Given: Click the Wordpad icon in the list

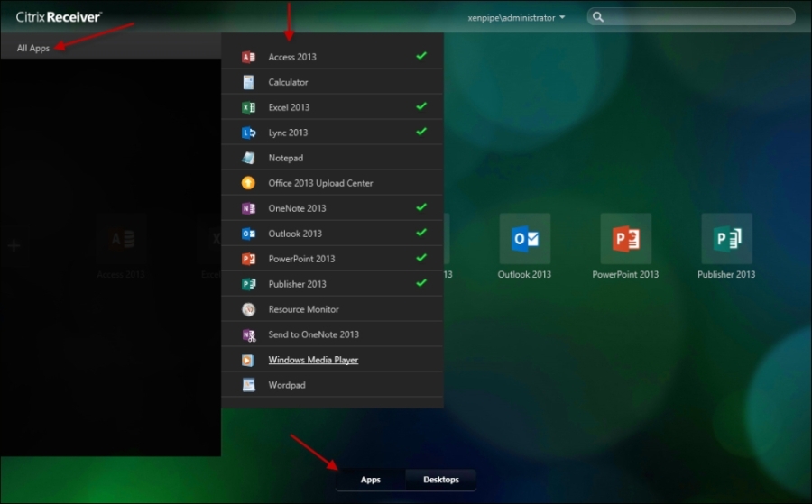Looking at the screenshot, I should pos(249,385).
